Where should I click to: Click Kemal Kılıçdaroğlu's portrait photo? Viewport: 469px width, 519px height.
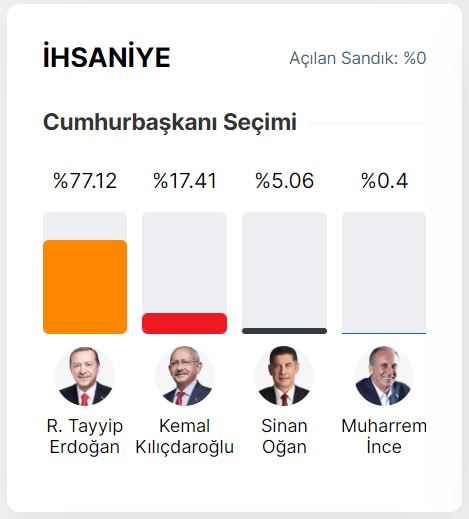(x=185, y=376)
